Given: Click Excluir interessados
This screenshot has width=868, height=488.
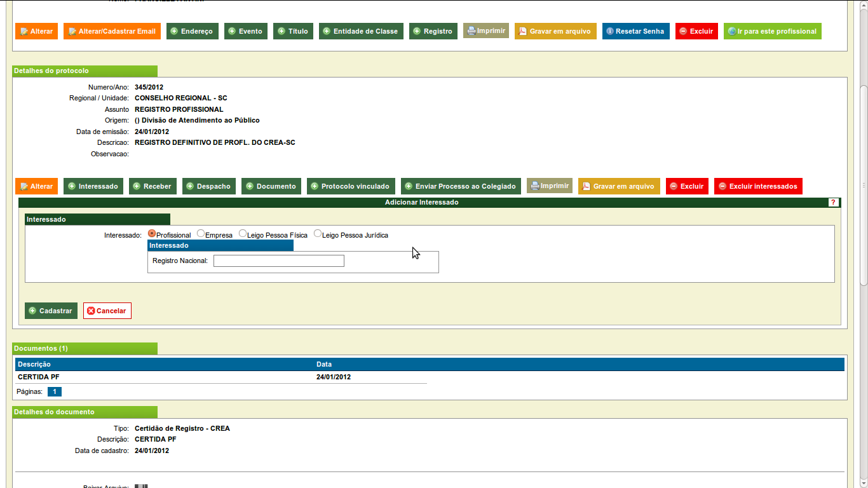Looking at the screenshot, I should click(x=758, y=186).
